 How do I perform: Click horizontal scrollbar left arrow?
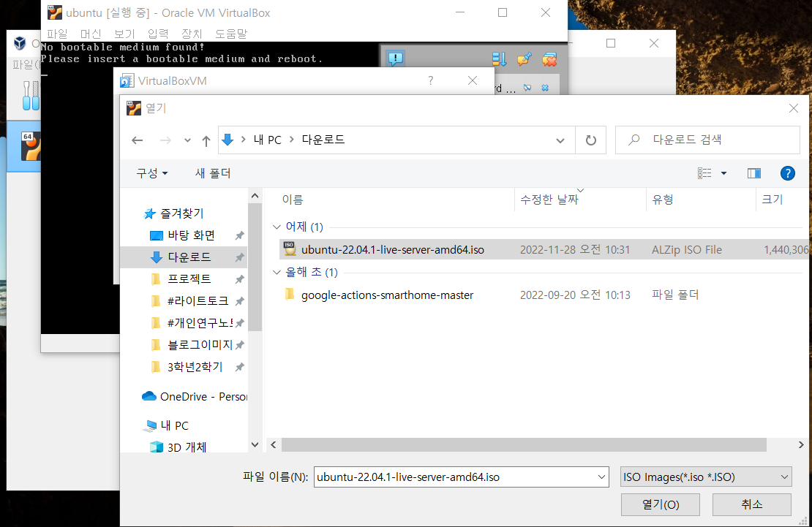coord(273,444)
